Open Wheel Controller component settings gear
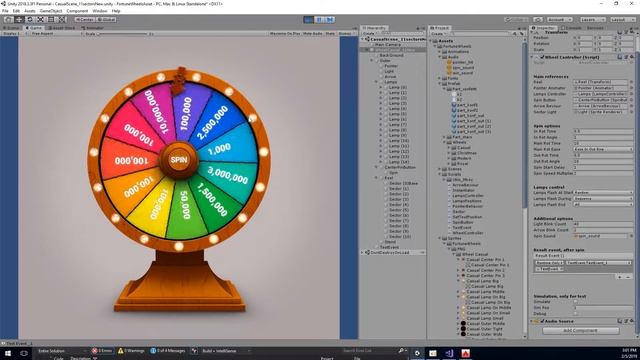Screen dimensions: 640x360 [631, 57]
